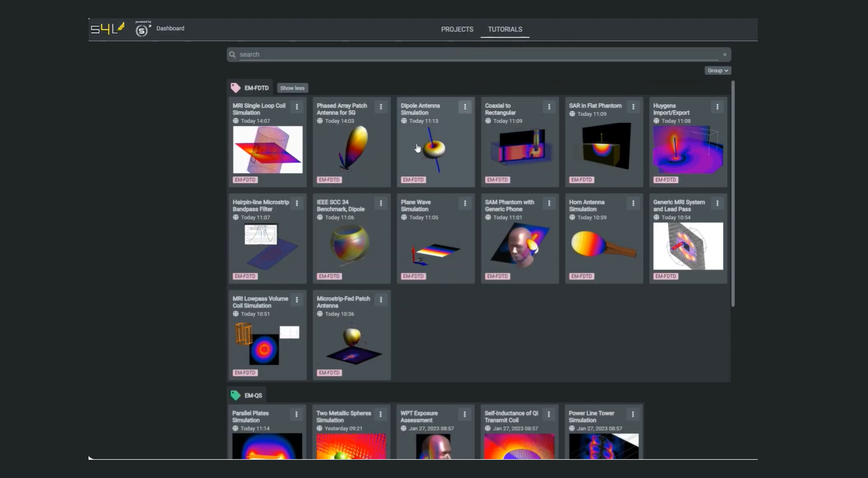Open Dipole Antenna Simulation thumbnail
Viewport: 868px width, 478px height.
pyautogui.click(x=436, y=150)
